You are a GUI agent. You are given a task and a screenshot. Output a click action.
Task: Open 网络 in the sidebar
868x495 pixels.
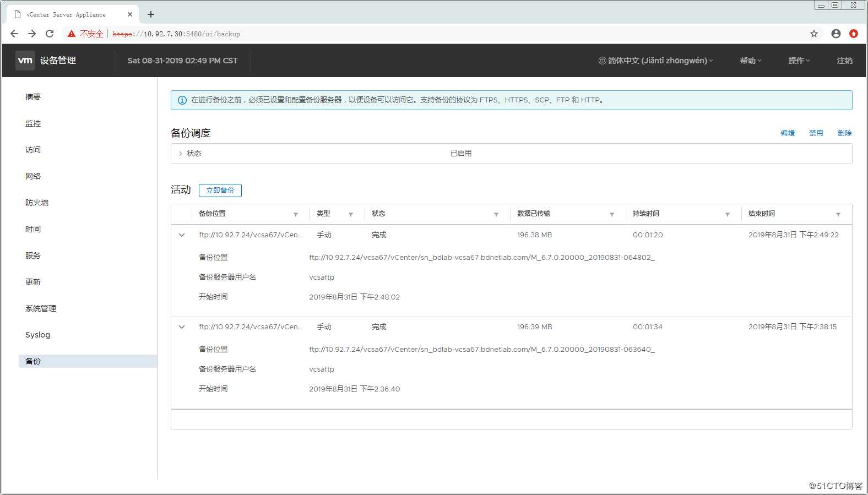(33, 176)
